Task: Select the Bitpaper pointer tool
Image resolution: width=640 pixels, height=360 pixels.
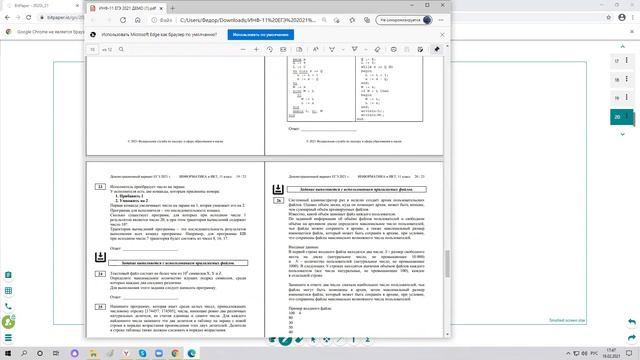Action: coord(313,339)
